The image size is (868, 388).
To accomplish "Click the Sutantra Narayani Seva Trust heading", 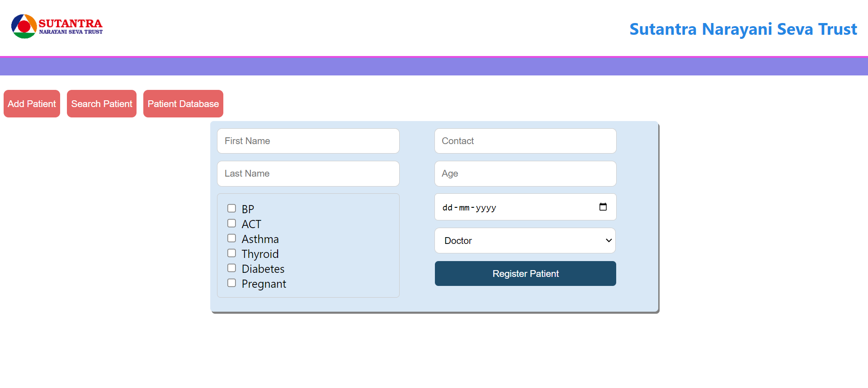I will tap(743, 29).
